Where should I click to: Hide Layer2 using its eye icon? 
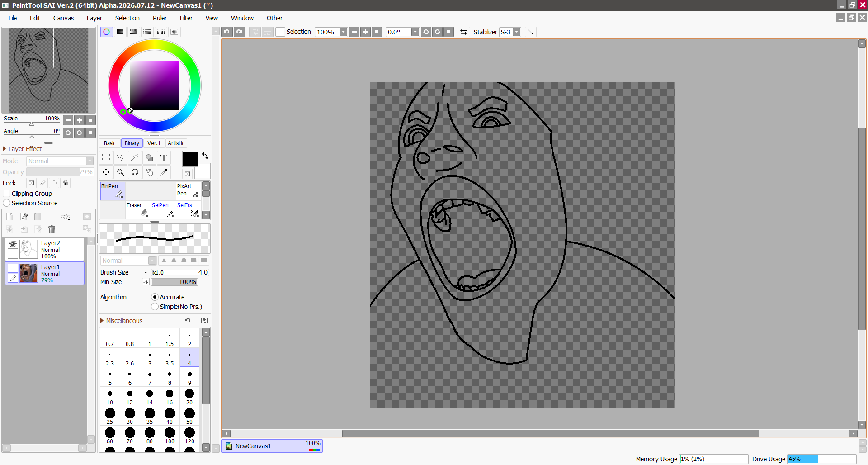point(13,244)
